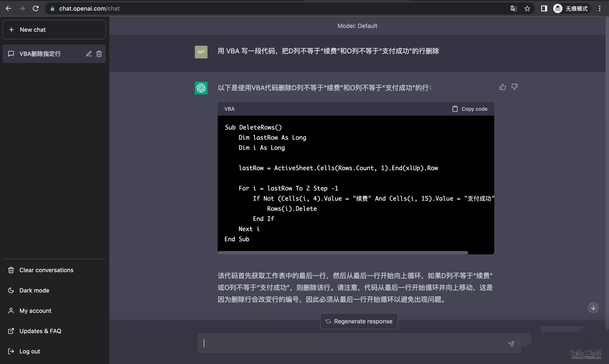Clear all conversations

46,270
